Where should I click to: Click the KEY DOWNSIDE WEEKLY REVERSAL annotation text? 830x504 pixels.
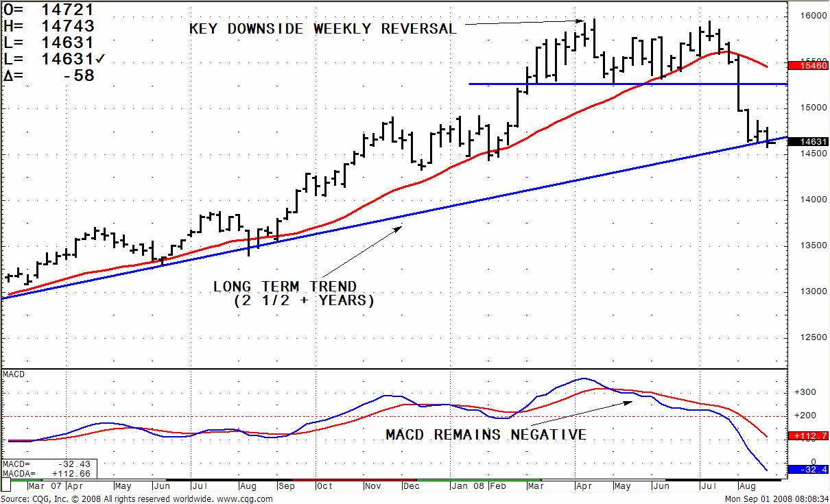pos(322,29)
